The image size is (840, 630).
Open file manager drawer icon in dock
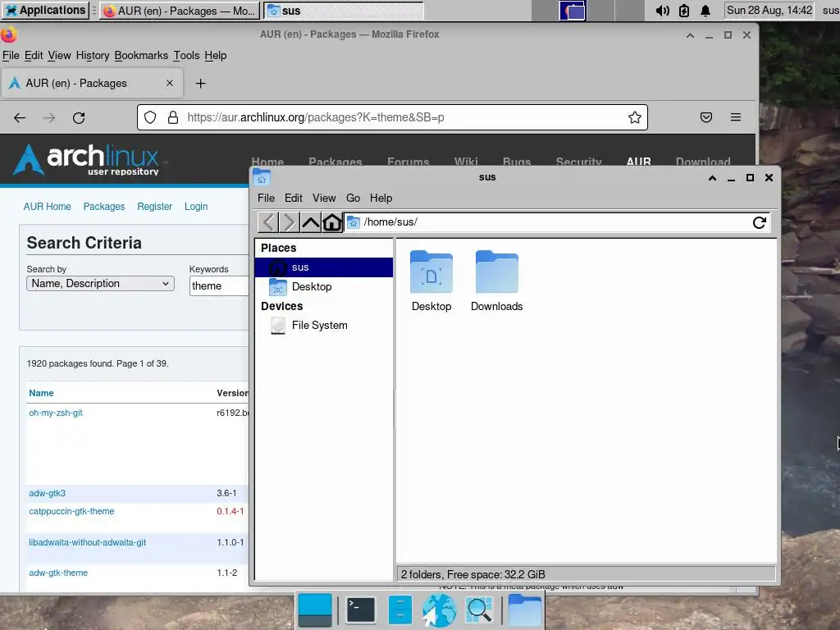(x=400, y=609)
